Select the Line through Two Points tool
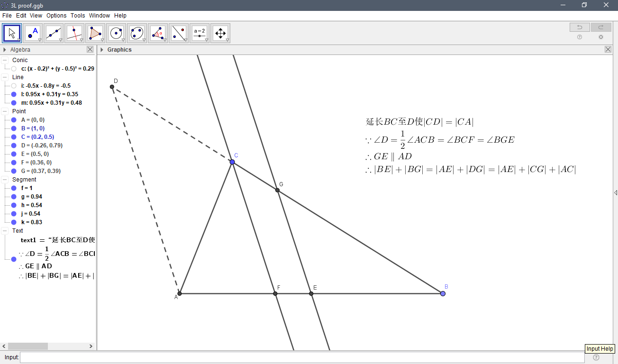 [x=54, y=33]
